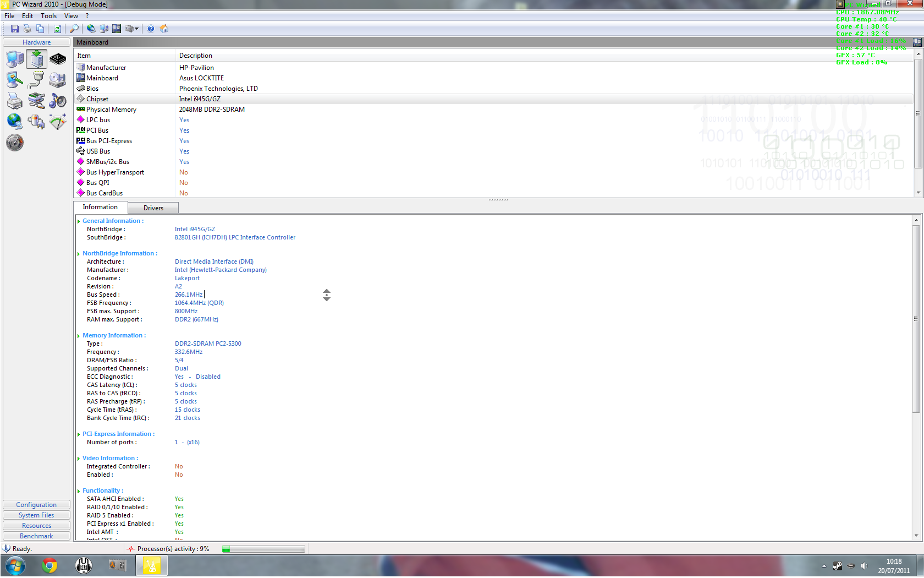Select the Video monitor with brush icon

pos(15,80)
